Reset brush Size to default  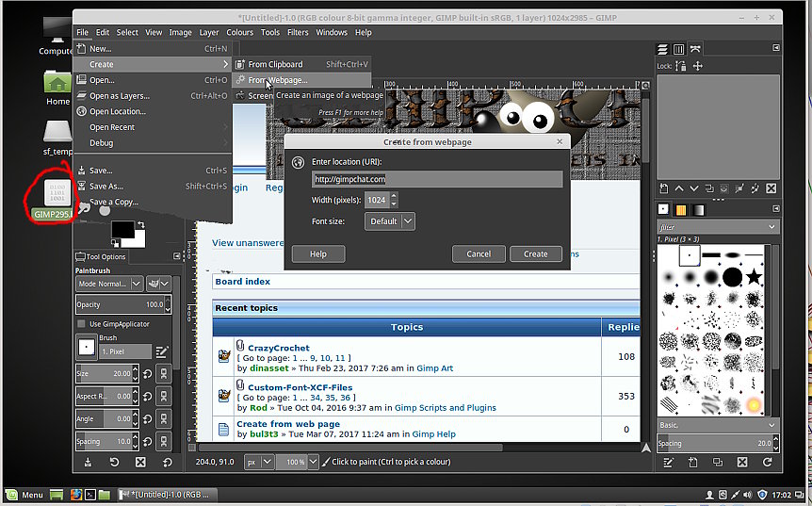147,374
